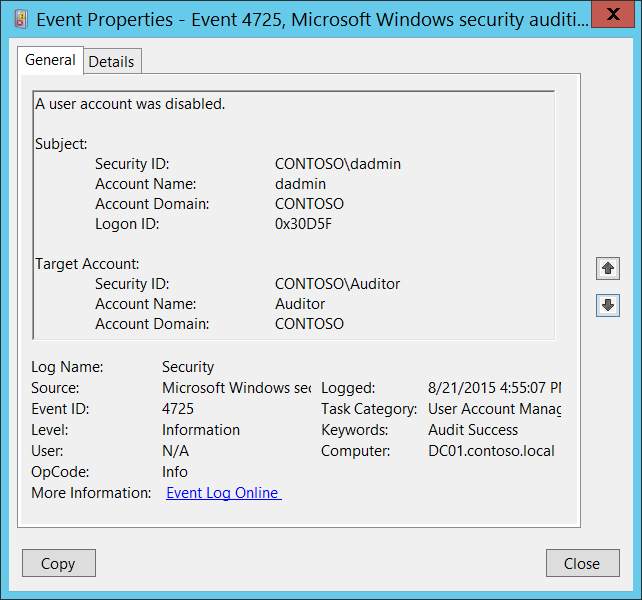Click the Logged date 8/21/2015 field
The height and width of the screenshot is (600, 642).
[494, 388]
